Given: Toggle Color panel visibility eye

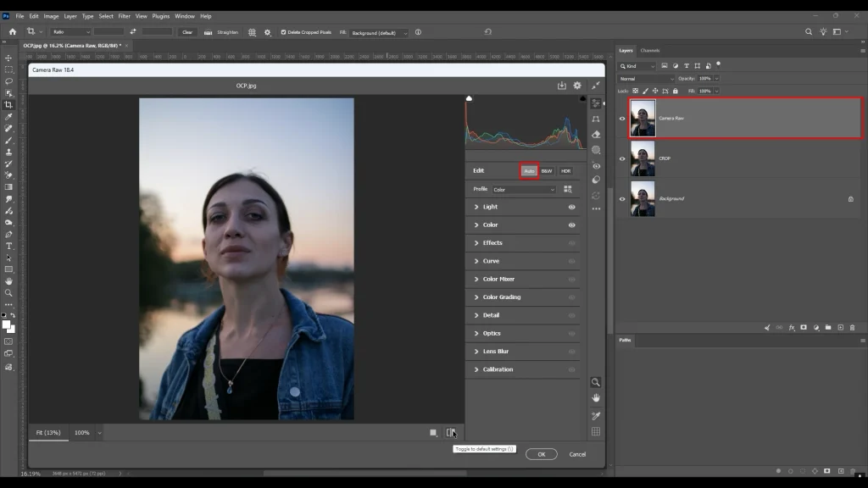Looking at the screenshot, I should coord(572,225).
